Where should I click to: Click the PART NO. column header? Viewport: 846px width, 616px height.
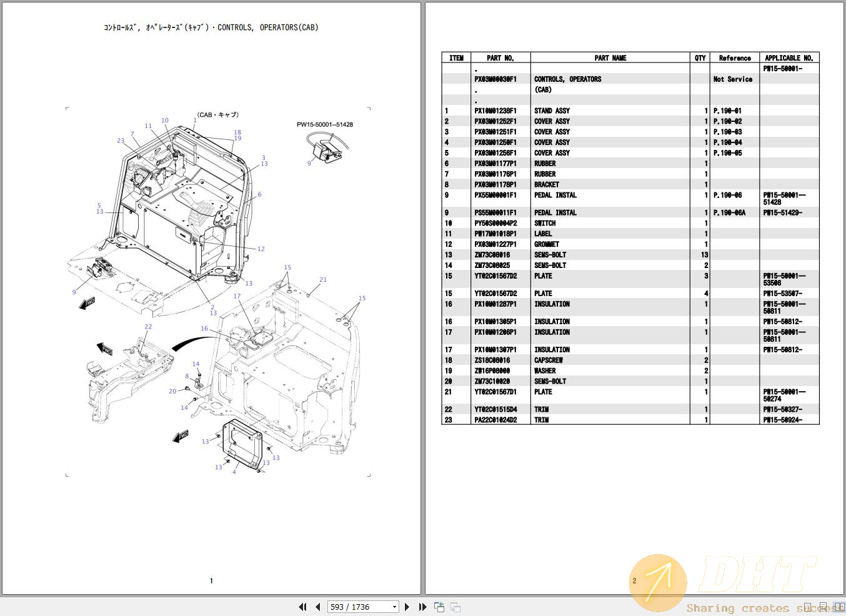(500, 58)
